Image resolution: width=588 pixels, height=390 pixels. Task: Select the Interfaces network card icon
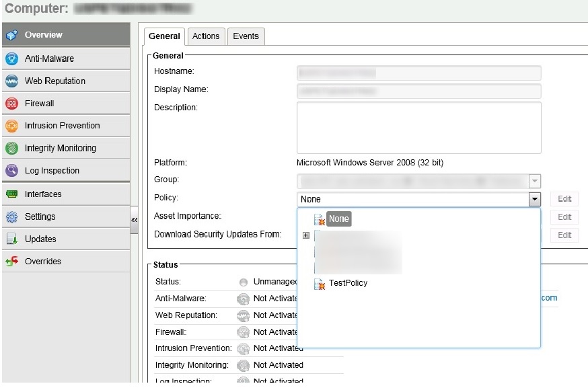(x=11, y=194)
